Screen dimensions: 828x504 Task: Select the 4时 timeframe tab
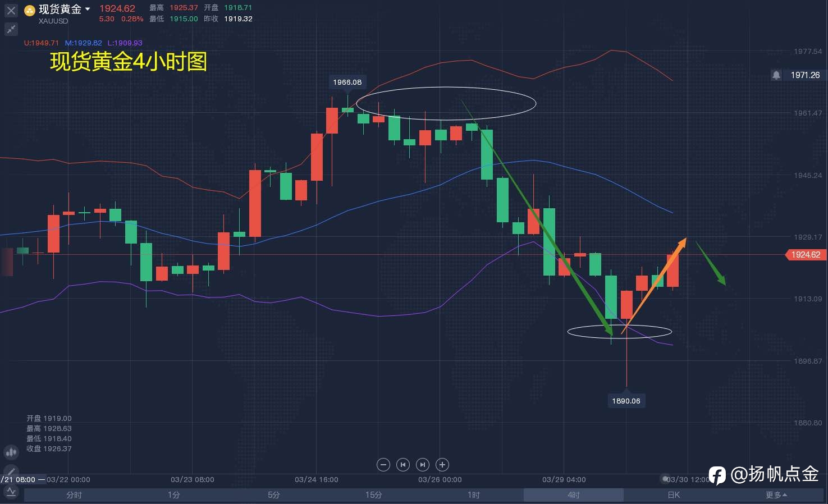[574, 495]
